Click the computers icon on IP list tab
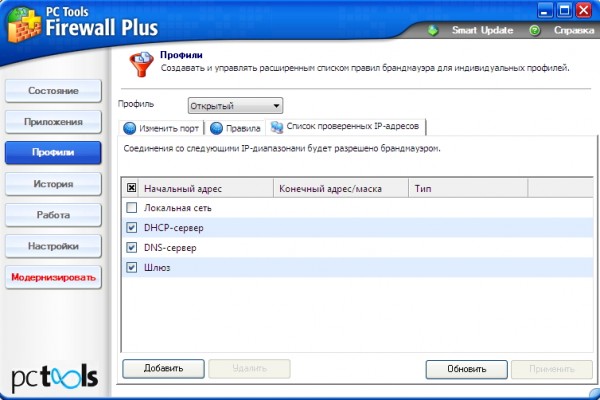Image resolution: width=600 pixels, height=400 pixels. point(277,127)
